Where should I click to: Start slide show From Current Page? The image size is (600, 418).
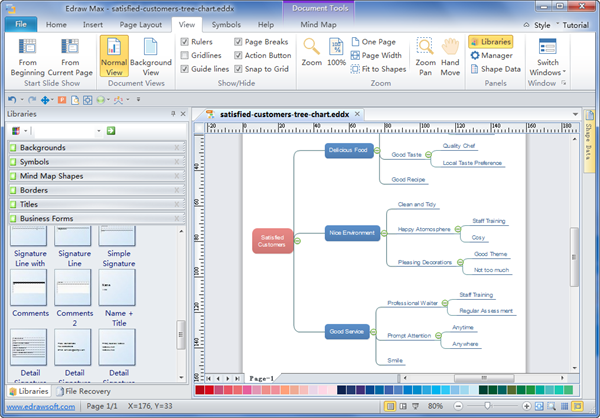pos(70,58)
